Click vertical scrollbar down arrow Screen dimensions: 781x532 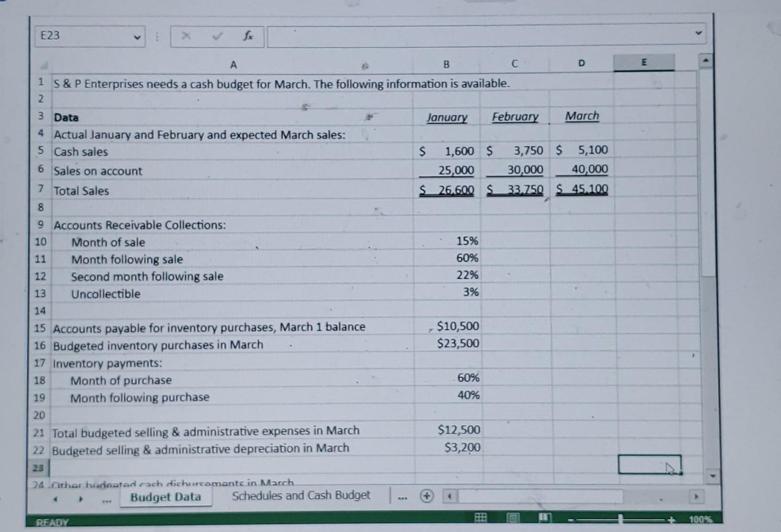pyautogui.click(x=712, y=476)
